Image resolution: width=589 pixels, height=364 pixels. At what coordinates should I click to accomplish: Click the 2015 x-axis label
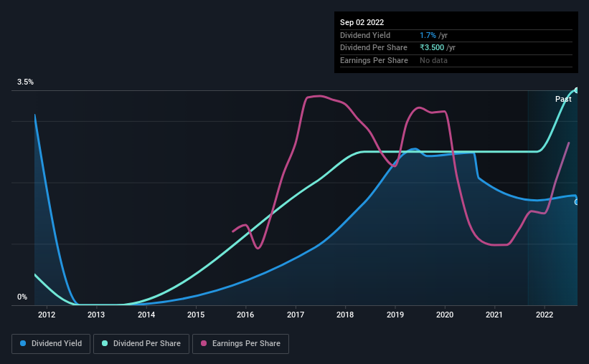pyautogui.click(x=196, y=315)
